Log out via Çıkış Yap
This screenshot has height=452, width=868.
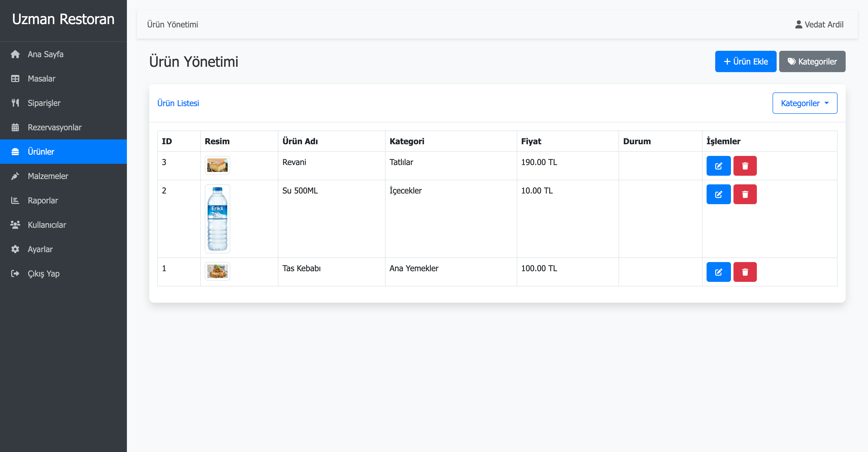tap(43, 274)
